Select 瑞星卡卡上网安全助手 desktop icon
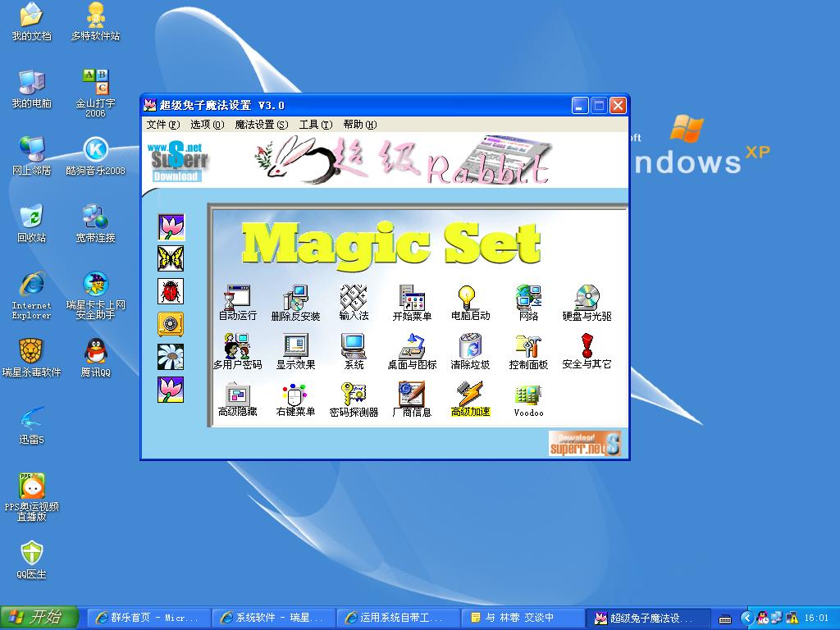 click(95, 295)
